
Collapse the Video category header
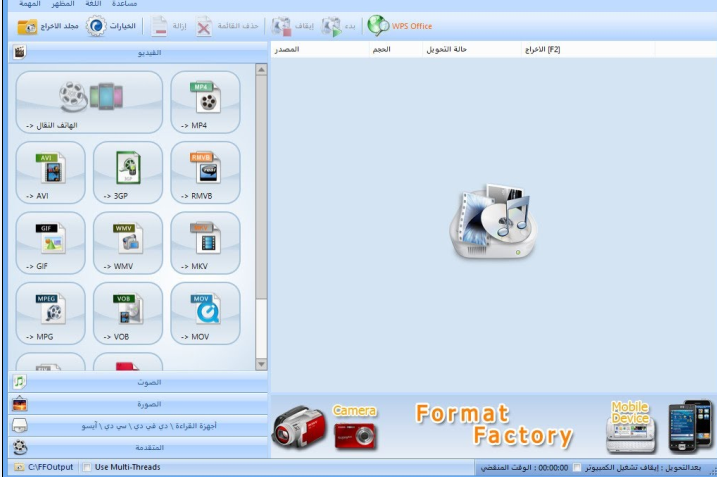pos(138,53)
